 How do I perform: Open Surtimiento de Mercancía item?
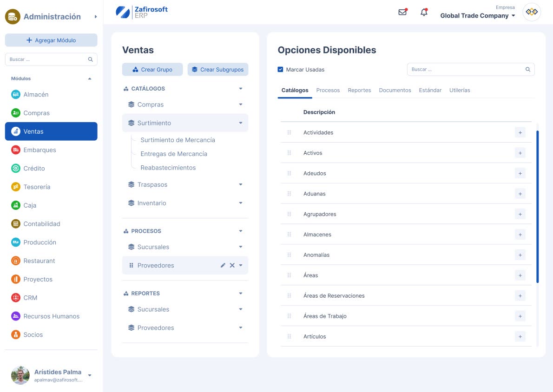(178, 140)
